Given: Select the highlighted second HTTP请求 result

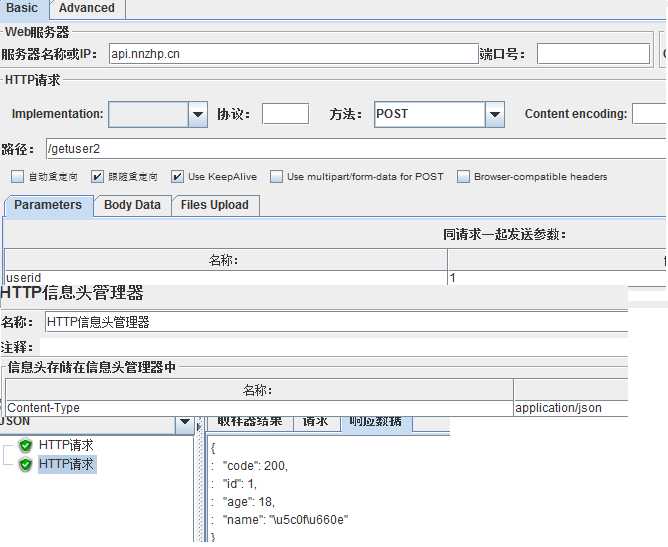Looking at the screenshot, I should (x=67, y=464).
